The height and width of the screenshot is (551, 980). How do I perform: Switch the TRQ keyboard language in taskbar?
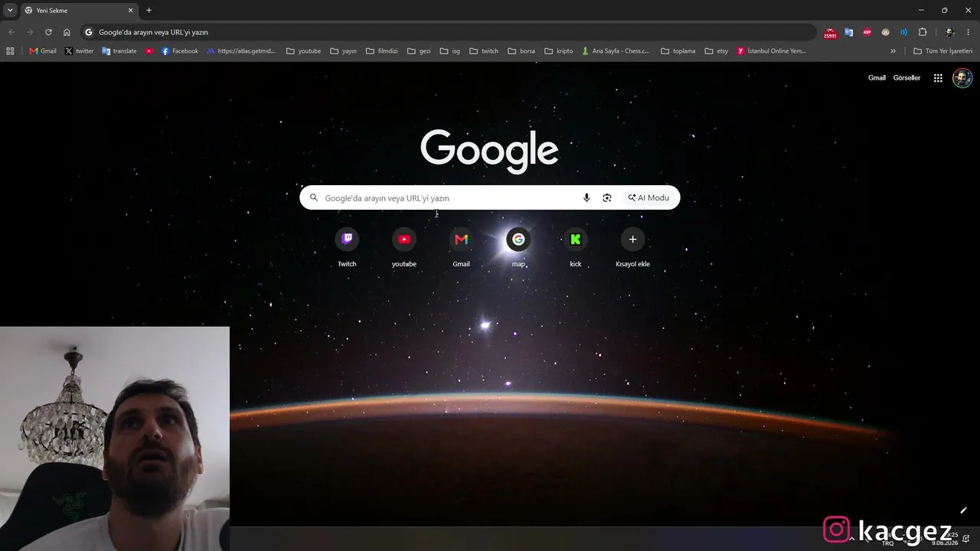[x=887, y=543]
